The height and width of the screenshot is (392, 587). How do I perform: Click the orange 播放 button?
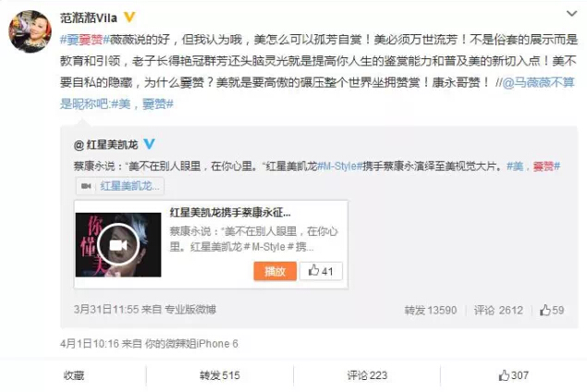pos(275,271)
